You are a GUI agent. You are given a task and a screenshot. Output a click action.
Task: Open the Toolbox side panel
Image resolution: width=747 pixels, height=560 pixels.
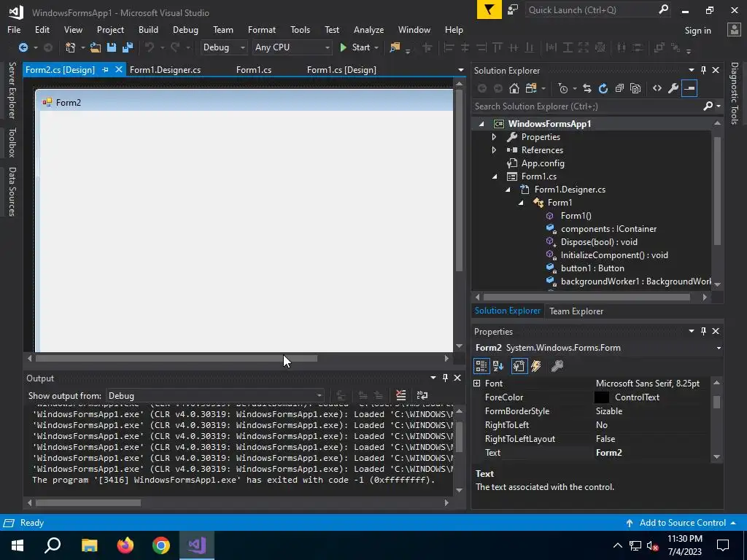coord(12,142)
